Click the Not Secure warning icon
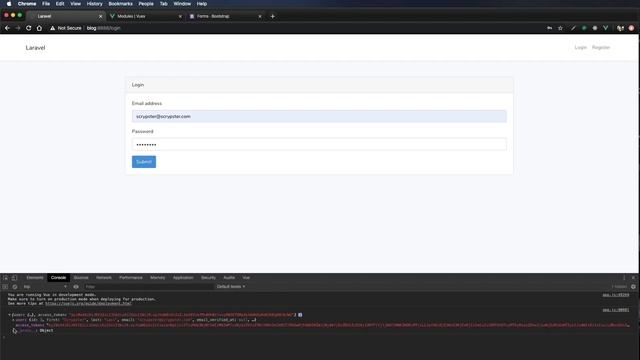Screen dimensions: 640x360 (x=52, y=28)
